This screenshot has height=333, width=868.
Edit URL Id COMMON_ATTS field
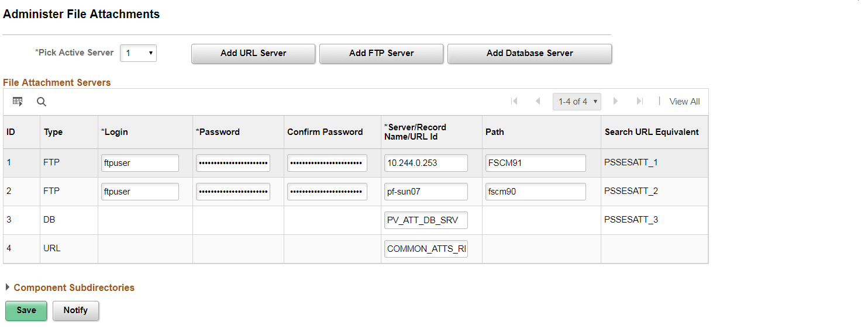click(x=426, y=249)
